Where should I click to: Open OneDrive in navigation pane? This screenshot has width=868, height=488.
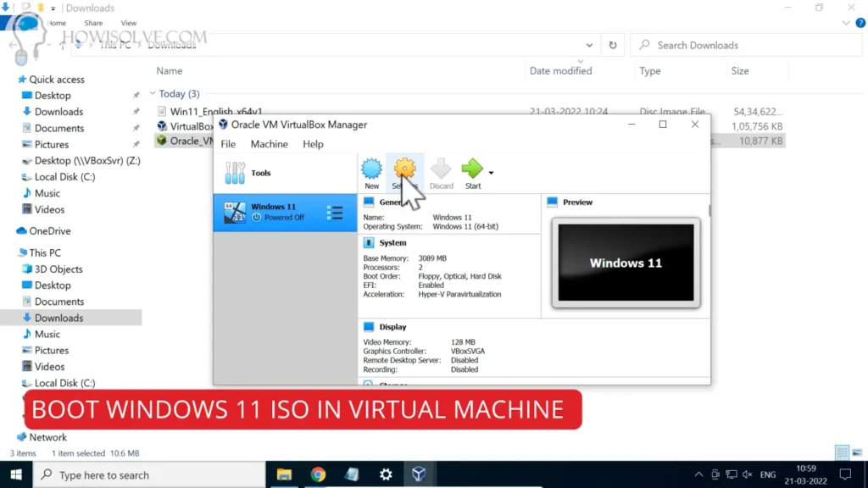50,231
